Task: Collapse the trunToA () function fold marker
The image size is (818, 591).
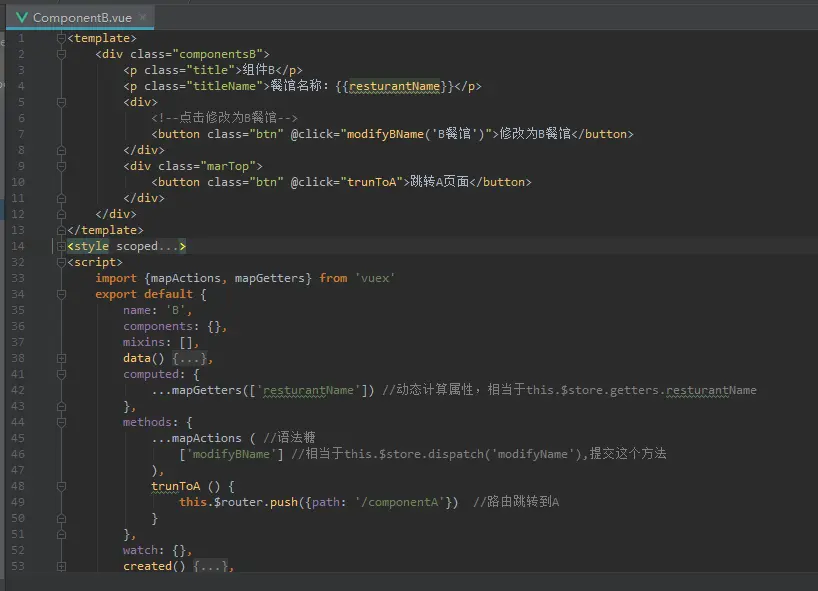Action: pos(61,486)
